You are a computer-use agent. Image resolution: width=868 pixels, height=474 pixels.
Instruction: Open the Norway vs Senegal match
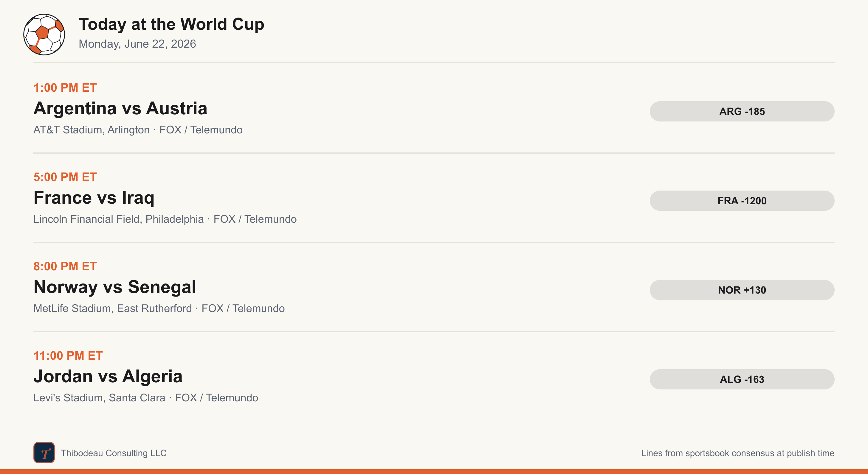pyautogui.click(x=114, y=287)
